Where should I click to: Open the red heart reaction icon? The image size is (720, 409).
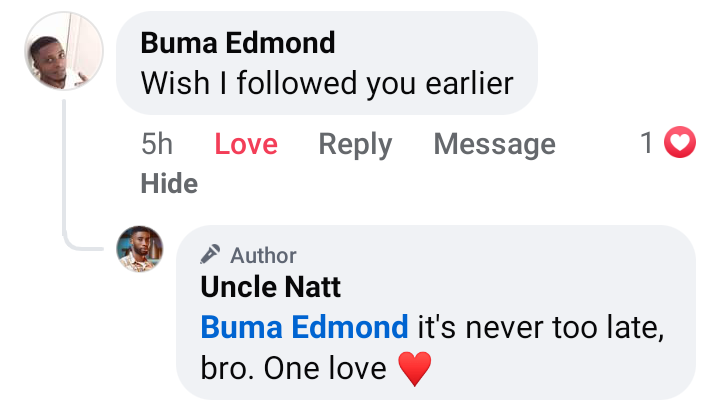pos(680,144)
